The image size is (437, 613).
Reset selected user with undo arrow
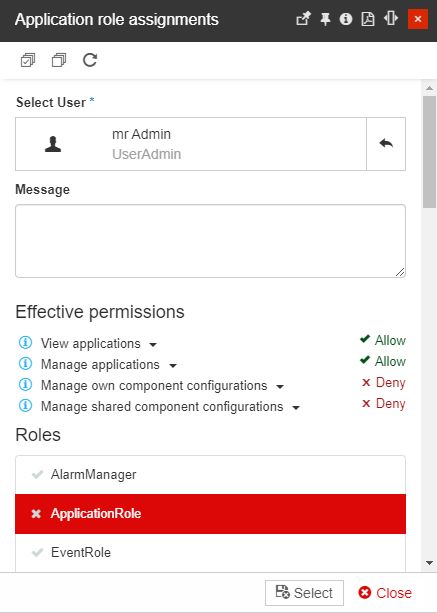(386, 144)
